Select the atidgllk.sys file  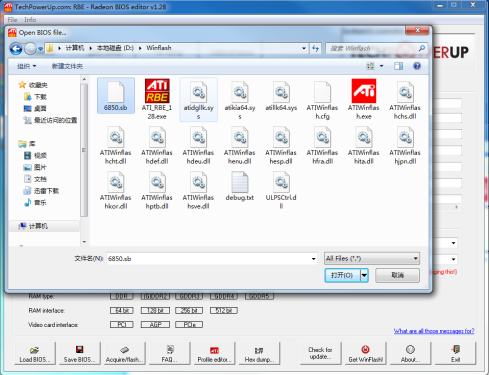[x=199, y=99]
